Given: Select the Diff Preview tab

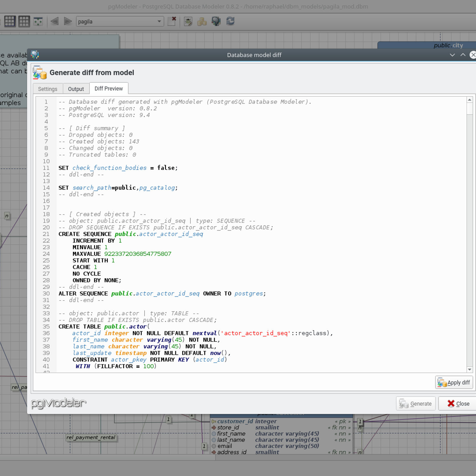Looking at the screenshot, I should click(109, 89).
